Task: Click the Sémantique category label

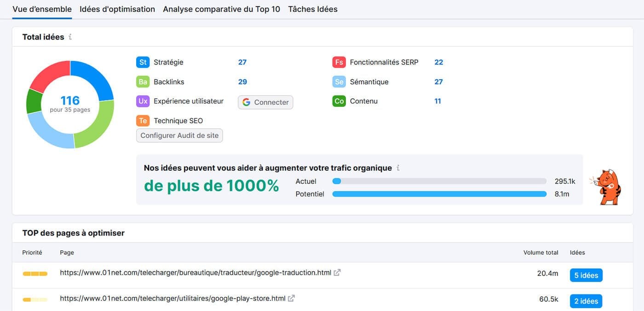Action: click(x=369, y=82)
